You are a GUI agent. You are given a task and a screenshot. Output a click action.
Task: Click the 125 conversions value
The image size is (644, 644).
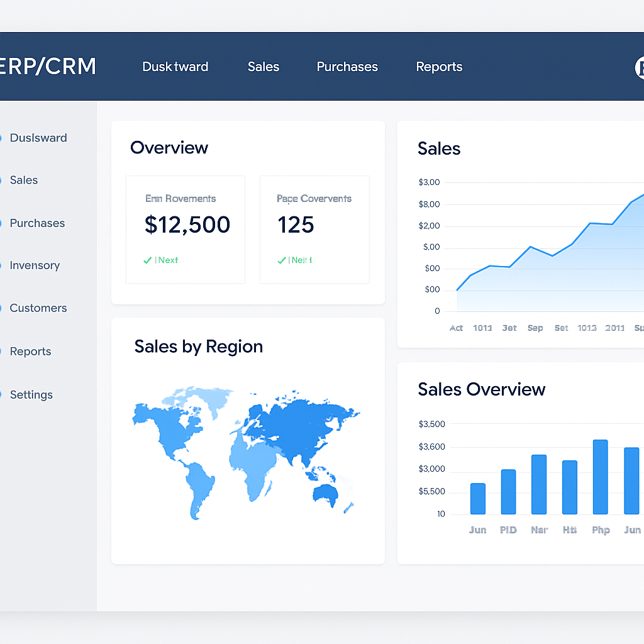point(296,225)
